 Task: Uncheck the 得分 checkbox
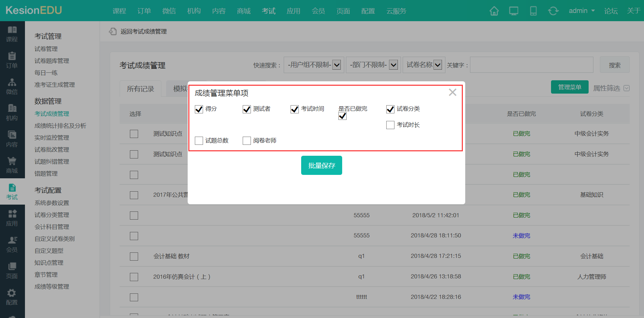[199, 109]
